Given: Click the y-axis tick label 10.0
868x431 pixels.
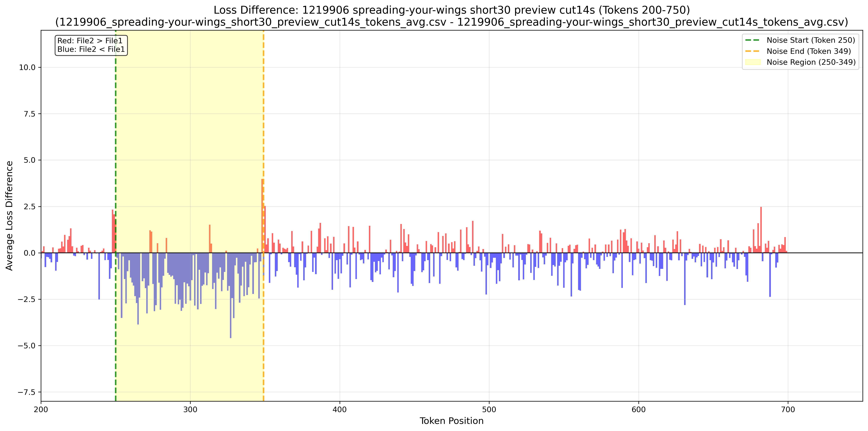Looking at the screenshot, I should tap(27, 67).
